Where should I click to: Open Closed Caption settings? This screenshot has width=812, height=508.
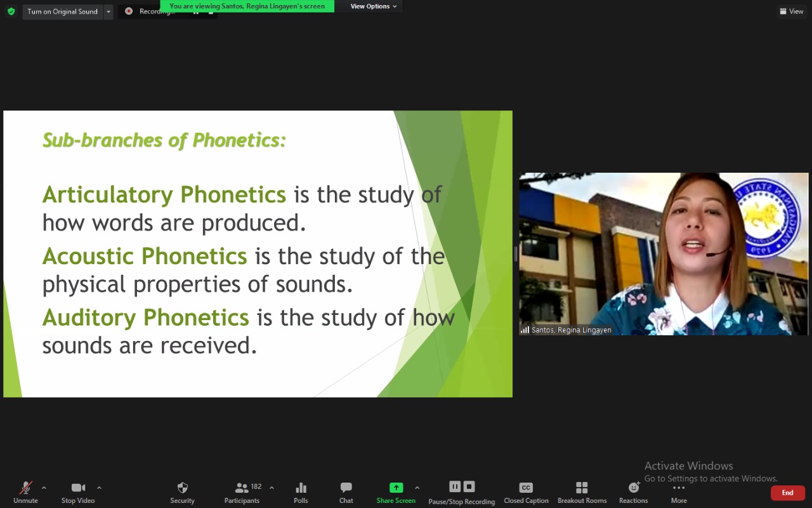tap(526, 493)
